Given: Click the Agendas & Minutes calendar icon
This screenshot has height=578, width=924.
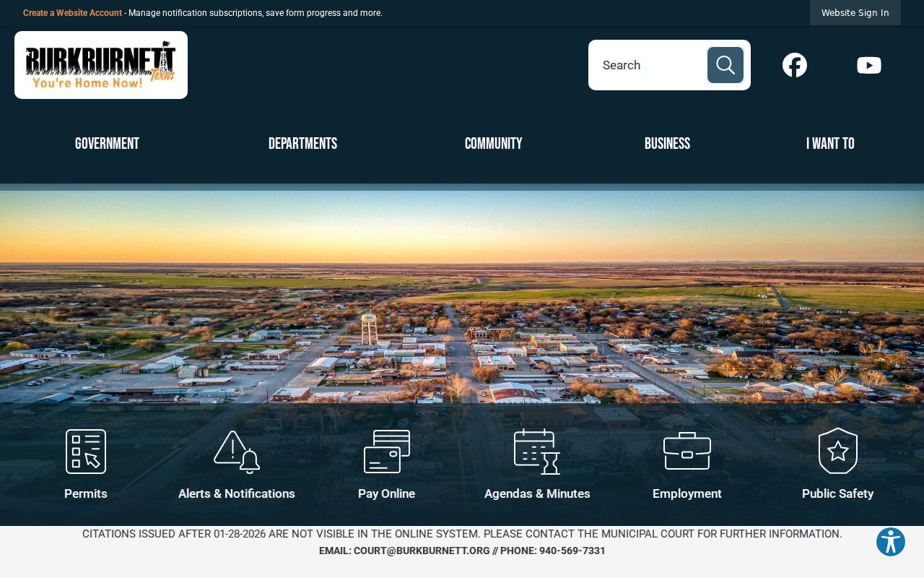Looking at the screenshot, I should [537, 452].
